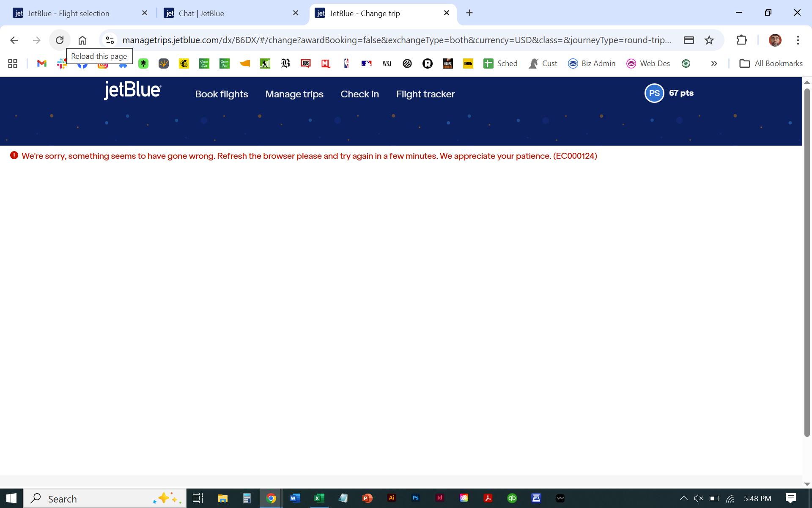Click the Flight tracker link
Screen dimensions: 812x508
click(x=425, y=94)
